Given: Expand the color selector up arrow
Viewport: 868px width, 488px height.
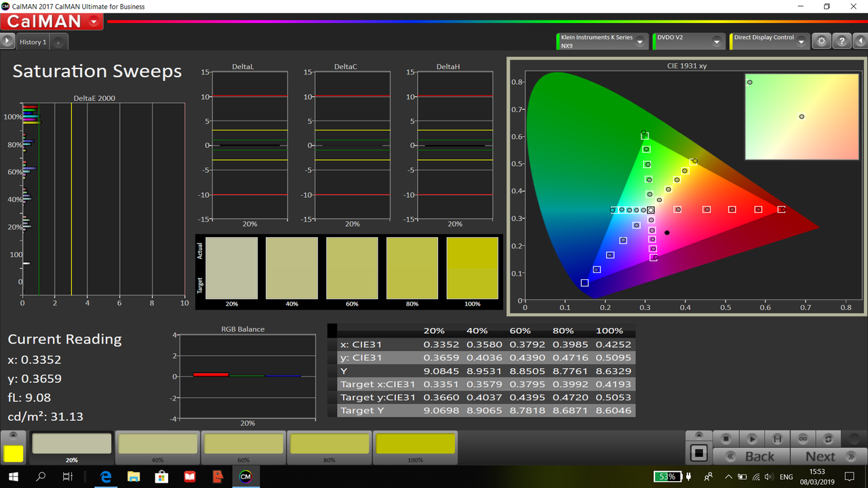Looking at the screenshot, I should pyautogui.click(x=14, y=436).
